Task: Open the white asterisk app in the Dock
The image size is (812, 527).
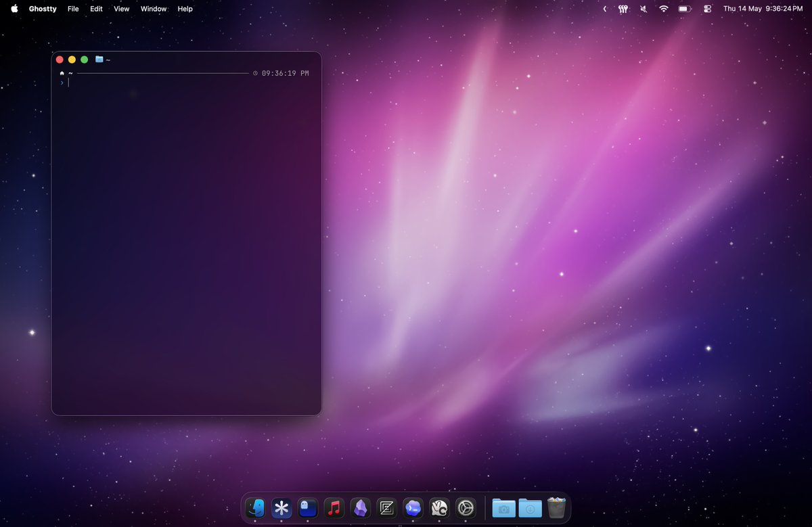Action: coord(281,507)
